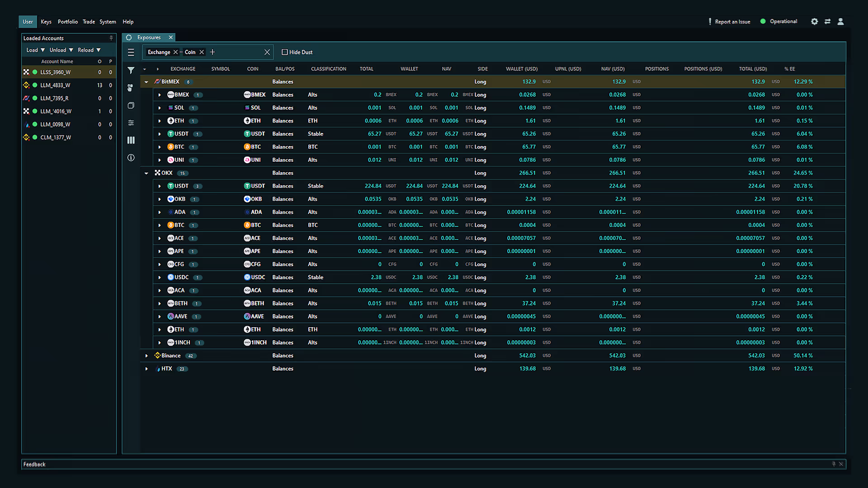The image size is (868, 488).
Task: Select account LLM_4833_W
Action: (x=69, y=85)
